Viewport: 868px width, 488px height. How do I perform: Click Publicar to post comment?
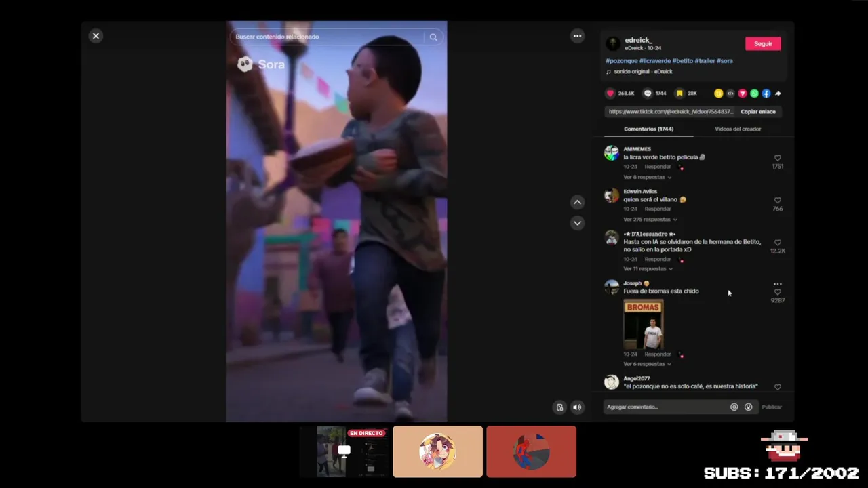point(772,407)
